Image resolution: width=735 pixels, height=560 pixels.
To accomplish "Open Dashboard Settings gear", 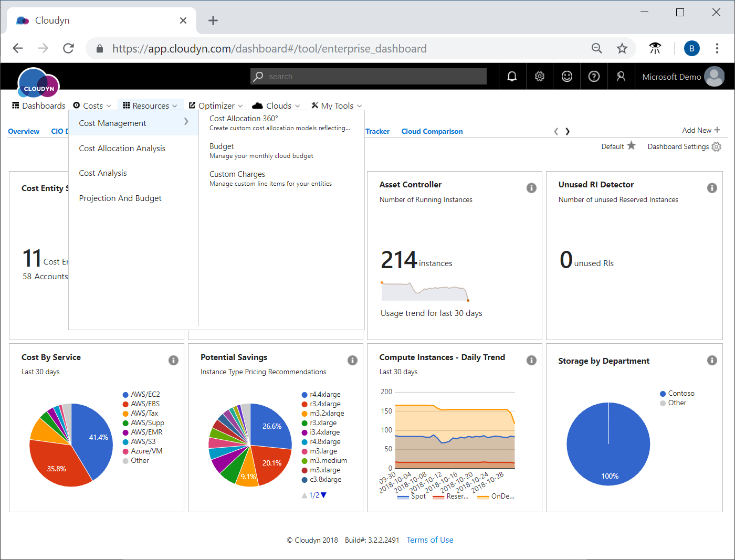I will tap(716, 146).
